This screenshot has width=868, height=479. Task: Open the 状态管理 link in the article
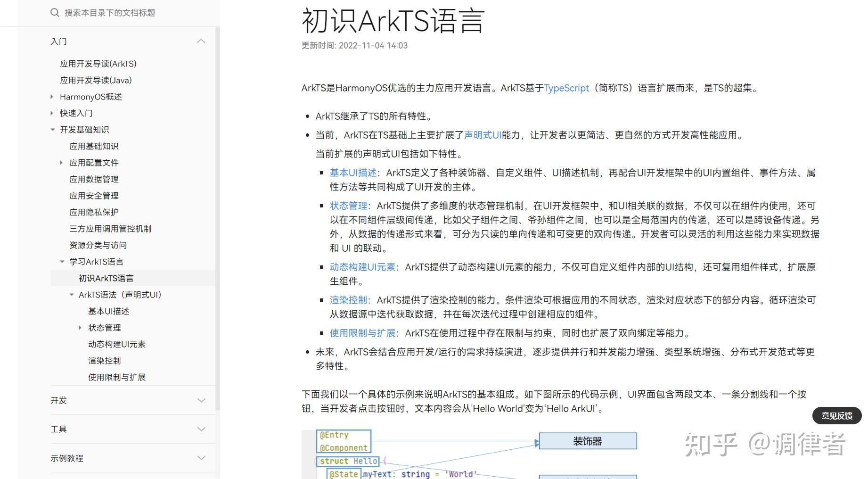[x=348, y=206]
